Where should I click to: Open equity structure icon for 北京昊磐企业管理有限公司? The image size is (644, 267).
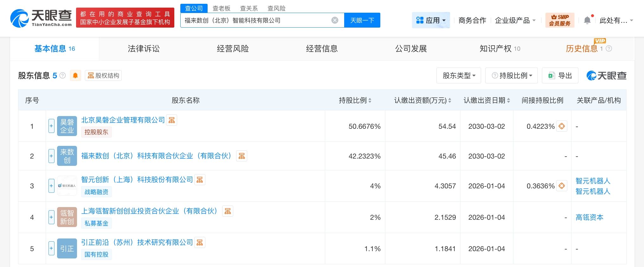coord(172,120)
